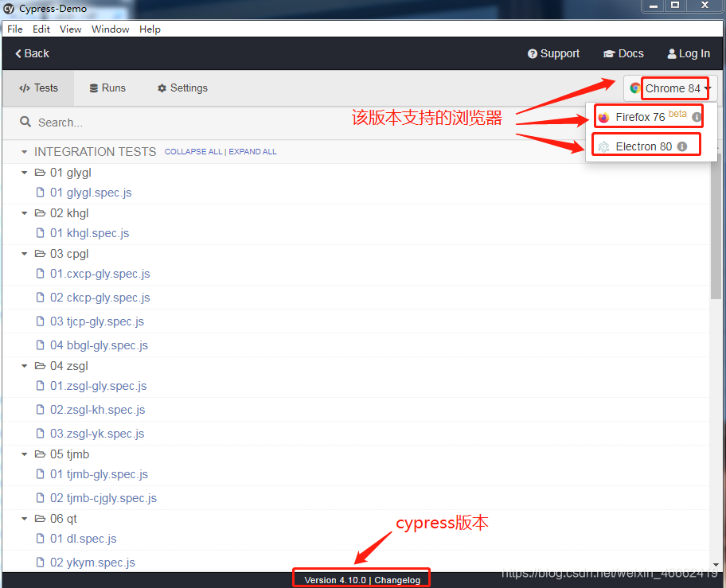
Task: Click the folder icon of 03 cpgl
Action: pyautogui.click(x=41, y=254)
